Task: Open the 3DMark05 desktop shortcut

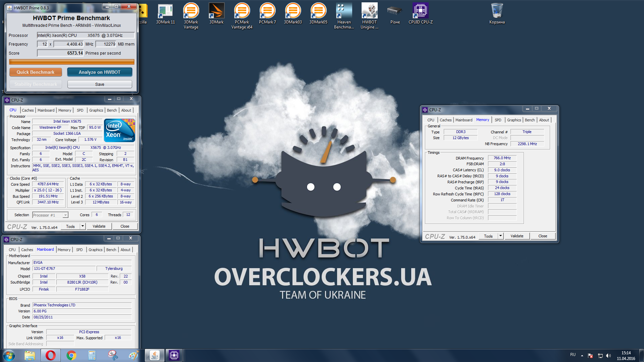Action: click(x=318, y=14)
